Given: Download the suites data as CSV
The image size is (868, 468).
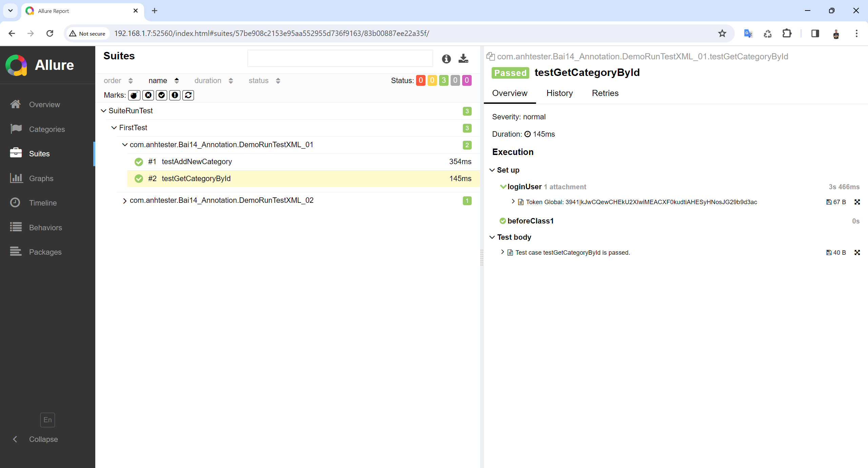Looking at the screenshot, I should (x=463, y=59).
